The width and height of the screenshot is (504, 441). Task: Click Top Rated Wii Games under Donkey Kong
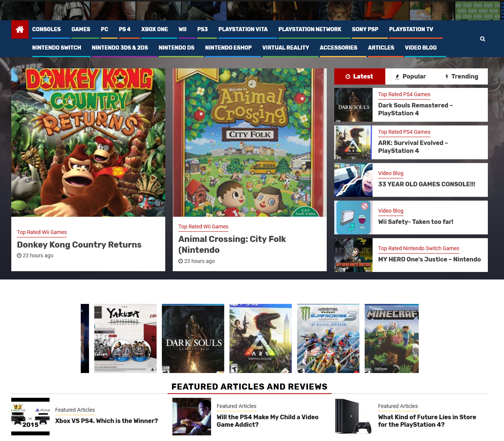(x=42, y=232)
